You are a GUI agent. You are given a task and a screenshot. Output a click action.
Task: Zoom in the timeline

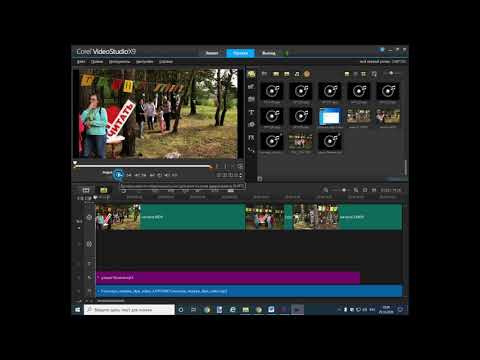[356, 190]
